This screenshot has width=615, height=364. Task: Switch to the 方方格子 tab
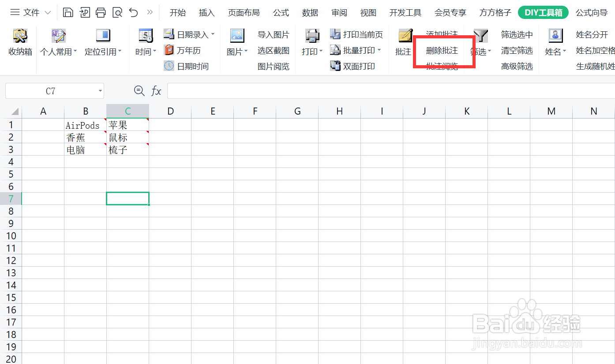495,13
